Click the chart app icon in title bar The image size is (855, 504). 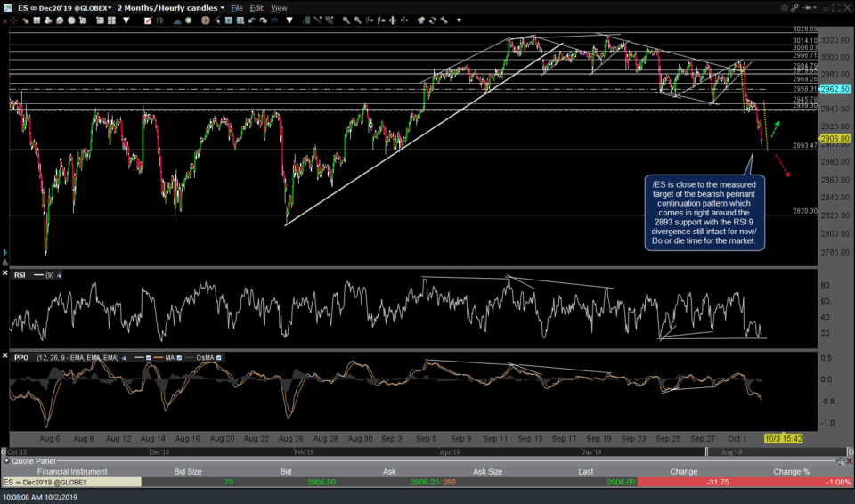[x=7, y=8]
